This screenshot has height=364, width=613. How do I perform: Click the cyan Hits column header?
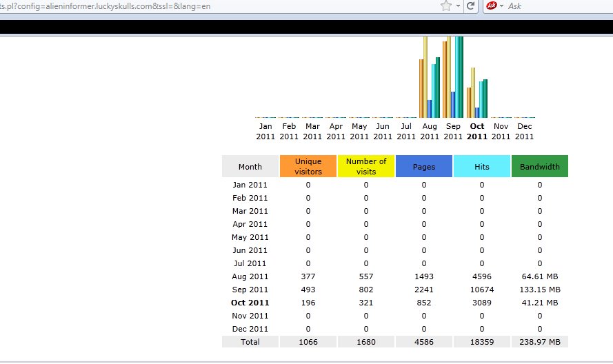[482, 166]
